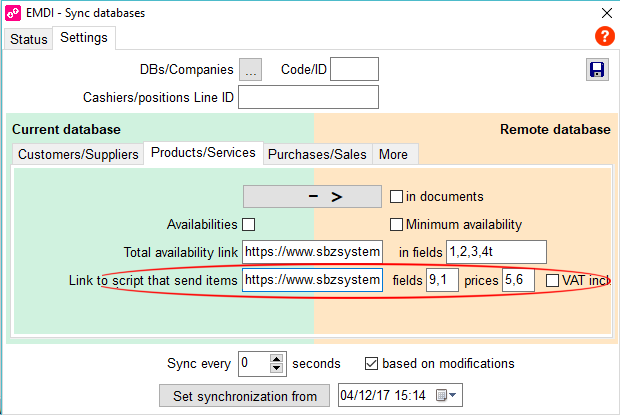Decrease Sync every seconds with down arrow

coord(276,368)
